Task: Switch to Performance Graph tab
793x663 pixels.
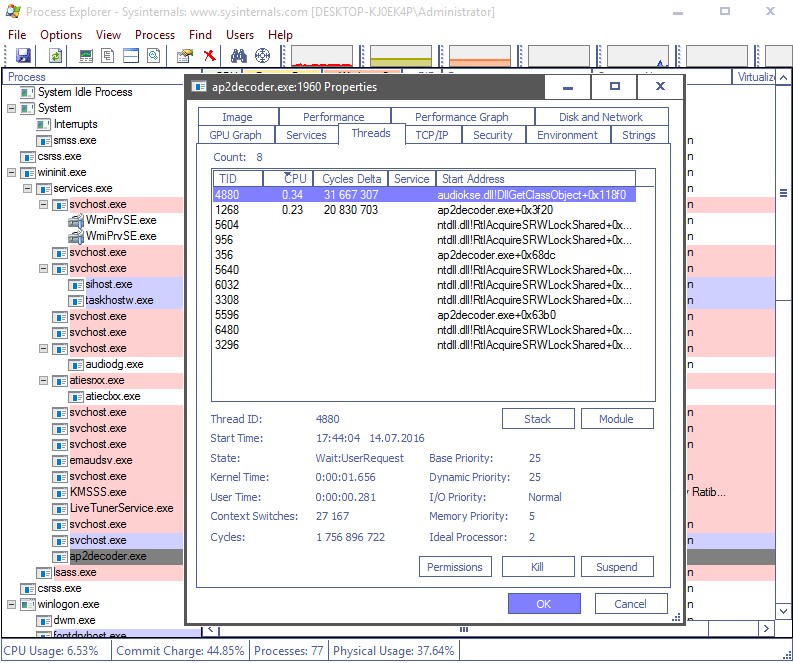Action: [462, 117]
